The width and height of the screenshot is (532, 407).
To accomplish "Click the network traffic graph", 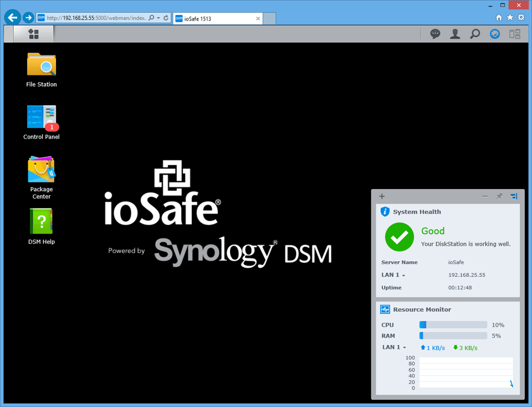I will point(466,373).
